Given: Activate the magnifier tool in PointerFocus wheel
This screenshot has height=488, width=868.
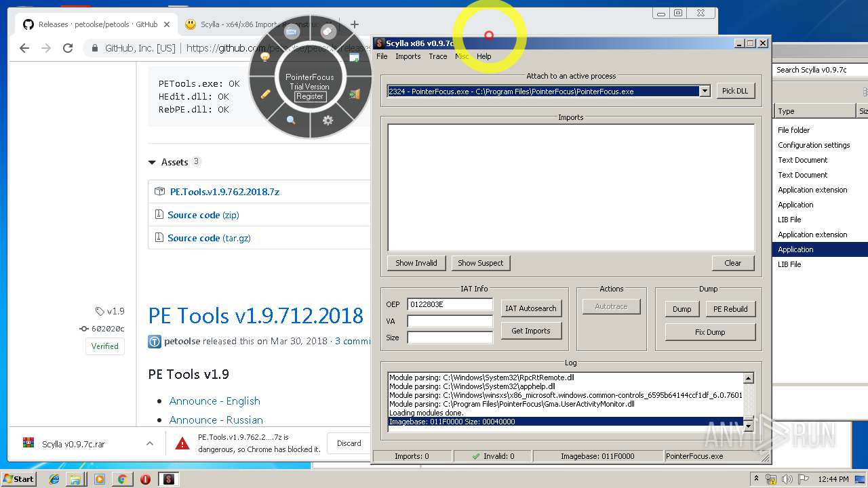Looking at the screenshot, I should [291, 120].
